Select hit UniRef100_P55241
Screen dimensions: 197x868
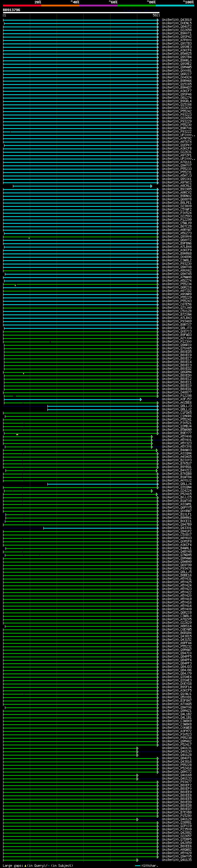point(177,419)
